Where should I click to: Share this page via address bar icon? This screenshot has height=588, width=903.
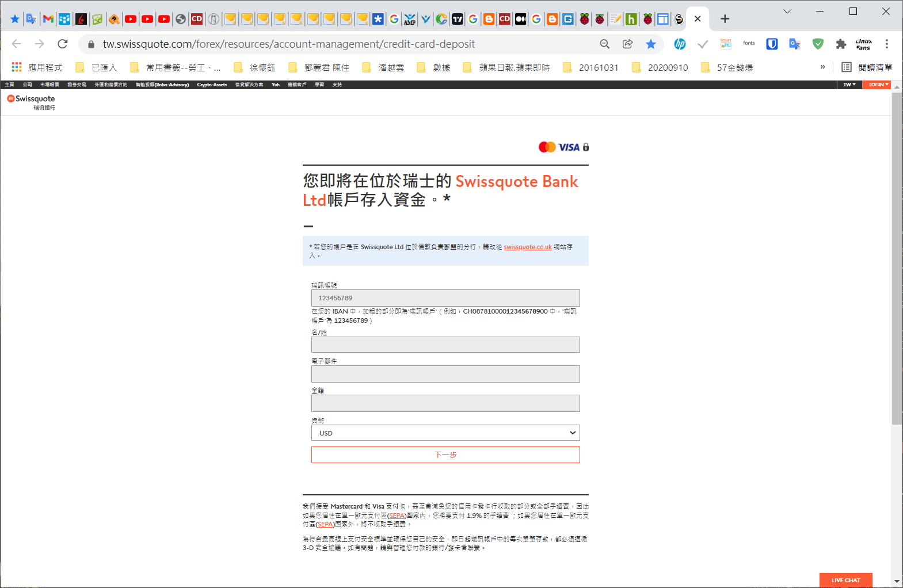(x=628, y=44)
